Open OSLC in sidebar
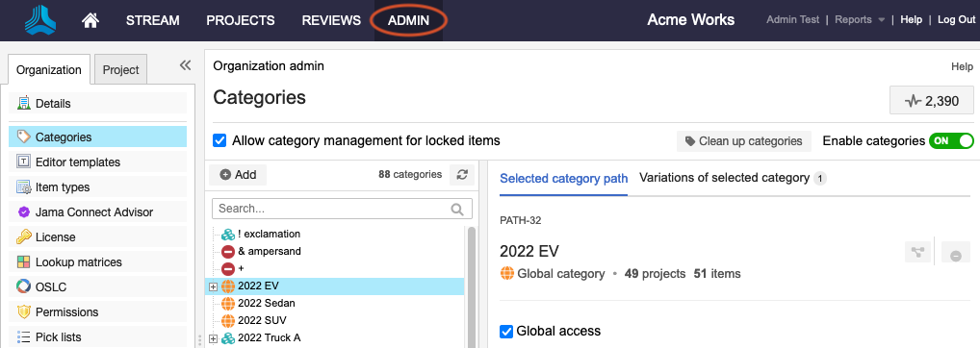The image size is (980, 348). 97,286
